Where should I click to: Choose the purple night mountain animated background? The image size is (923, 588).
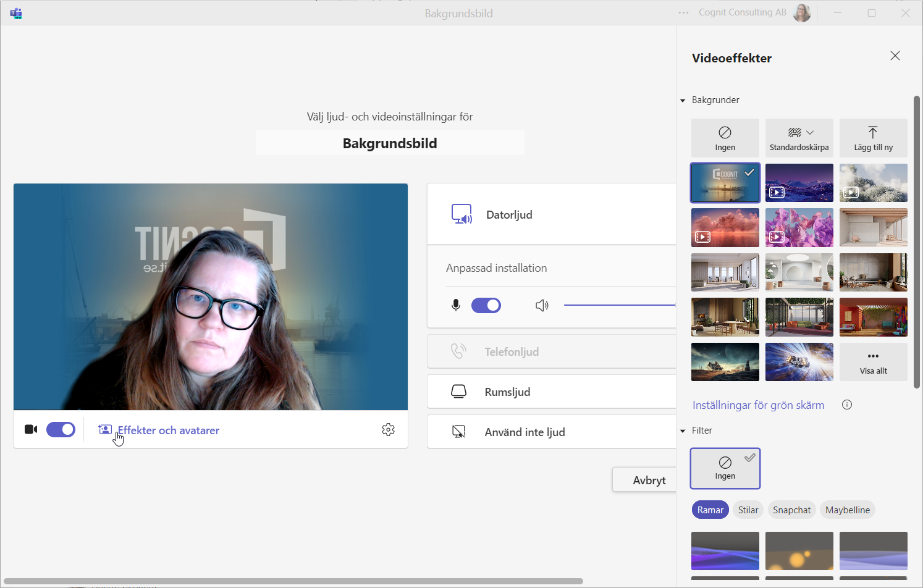pos(799,183)
